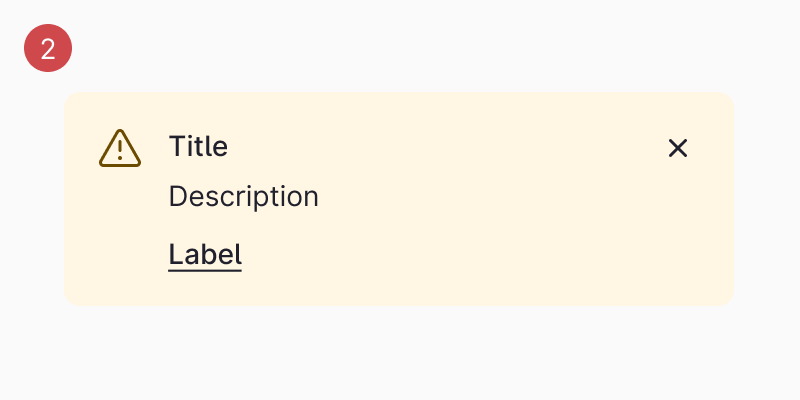800x400 pixels.
Task: Close the warning notification banner
Action: (x=678, y=148)
